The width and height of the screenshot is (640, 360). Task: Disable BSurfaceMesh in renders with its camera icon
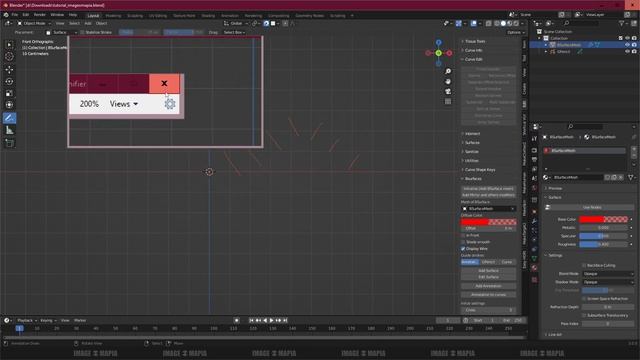click(x=634, y=45)
